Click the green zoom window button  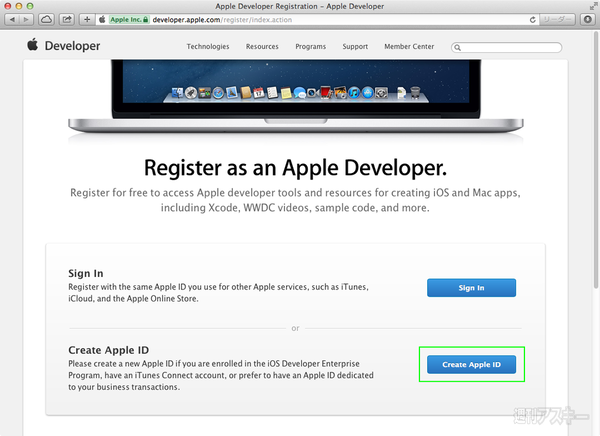[30, 6]
